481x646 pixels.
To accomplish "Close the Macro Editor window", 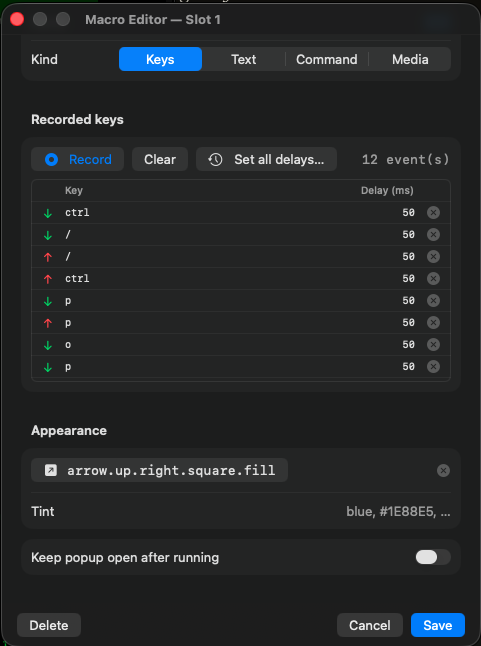I will [x=17, y=19].
